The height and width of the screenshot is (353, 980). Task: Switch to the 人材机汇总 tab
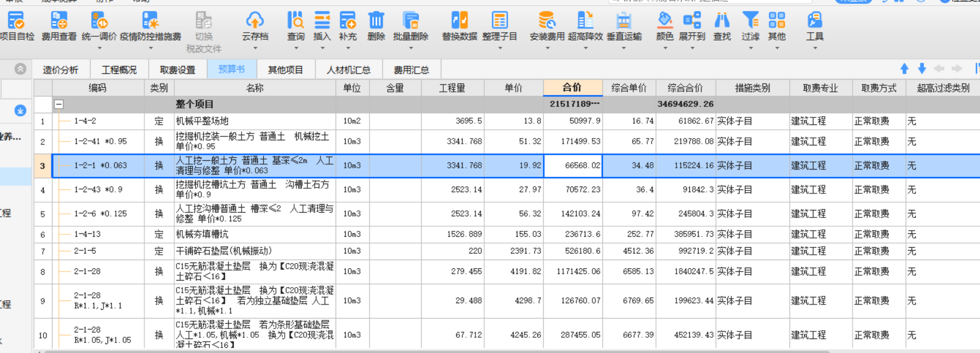point(348,70)
